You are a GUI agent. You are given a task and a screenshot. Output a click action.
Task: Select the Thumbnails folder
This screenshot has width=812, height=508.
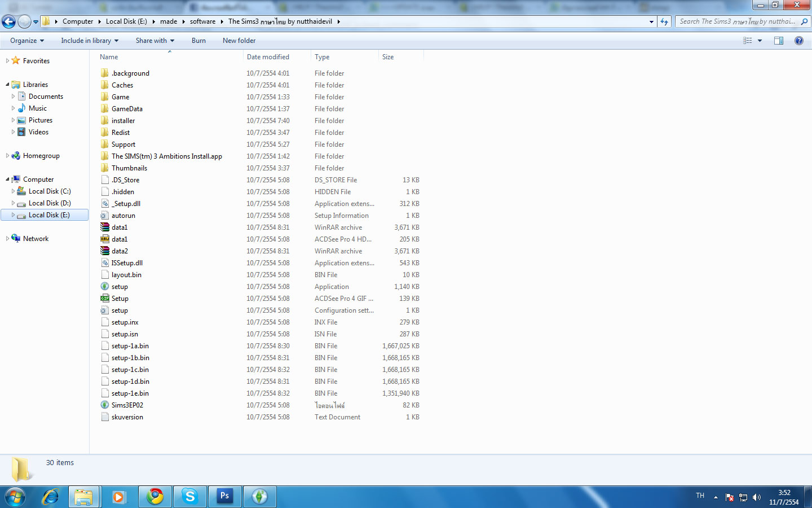pyautogui.click(x=129, y=168)
